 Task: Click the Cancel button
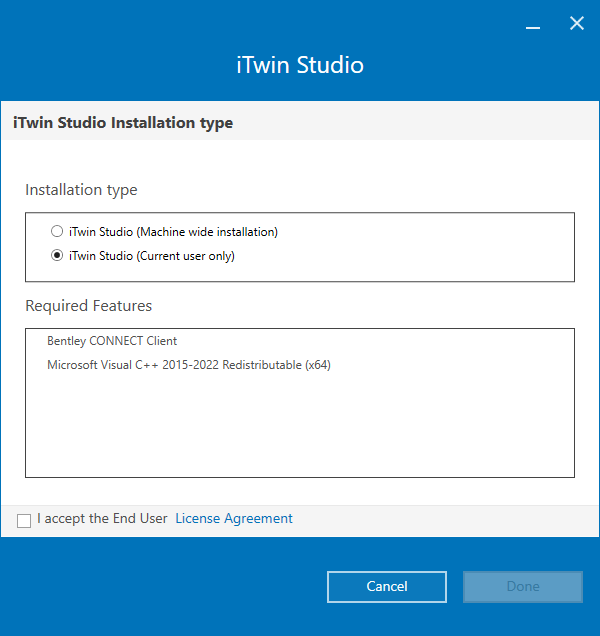point(387,587)
